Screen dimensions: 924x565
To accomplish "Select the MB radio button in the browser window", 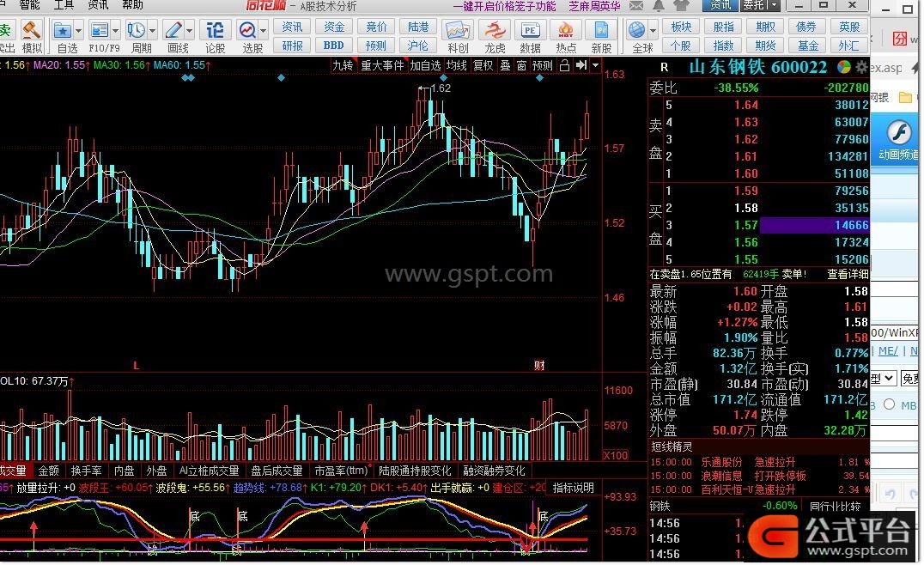I will (890, 404).
